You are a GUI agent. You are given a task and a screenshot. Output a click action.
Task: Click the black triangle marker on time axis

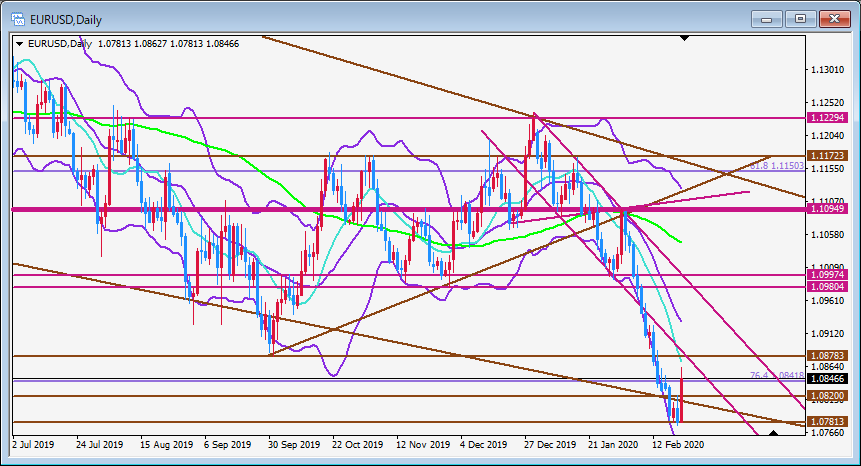pos(773,433)
